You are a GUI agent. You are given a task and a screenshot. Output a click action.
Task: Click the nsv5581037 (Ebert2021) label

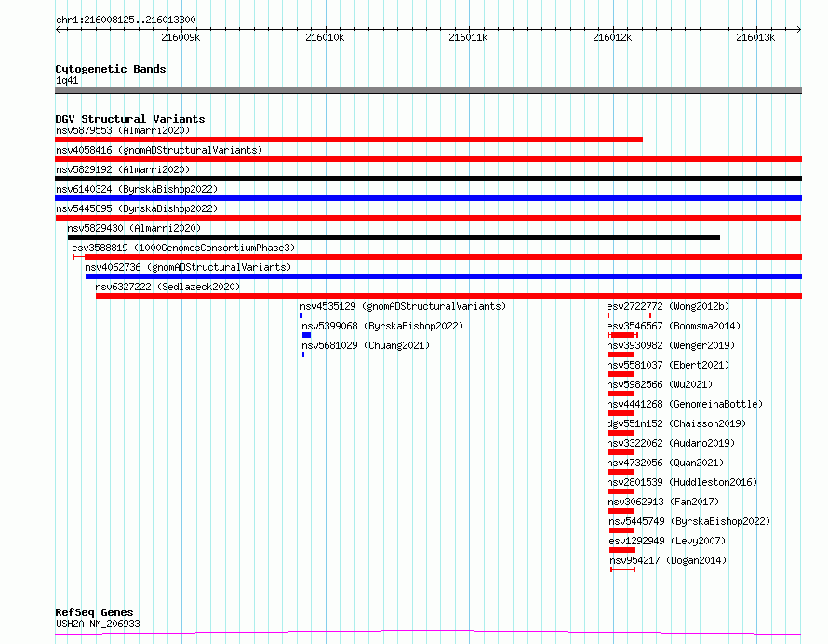coord(668,365)
